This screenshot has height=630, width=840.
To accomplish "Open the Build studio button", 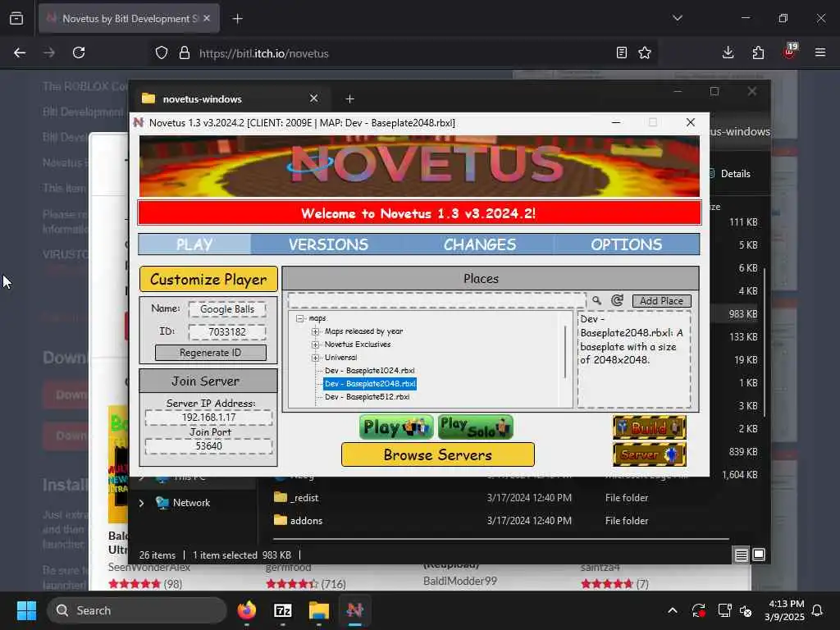I will click(x=650, y=427).
